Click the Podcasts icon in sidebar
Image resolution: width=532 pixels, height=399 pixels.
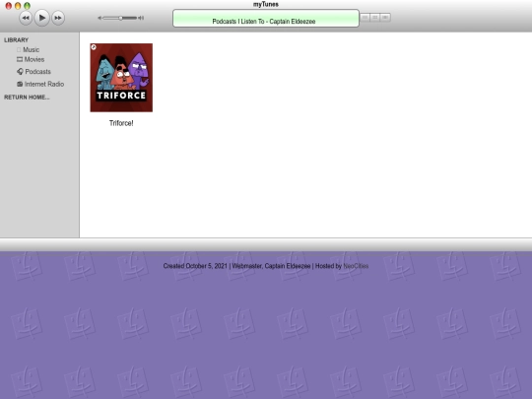[20, 72]
